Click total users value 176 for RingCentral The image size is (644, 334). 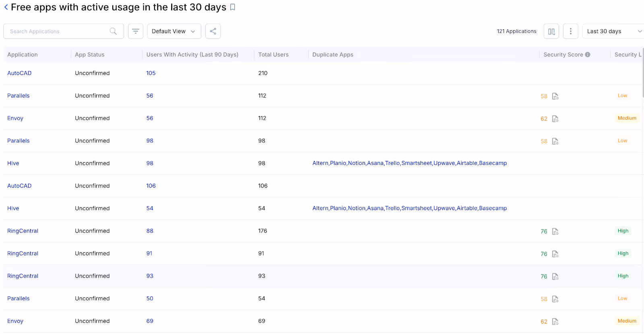(x=263, y=231)
